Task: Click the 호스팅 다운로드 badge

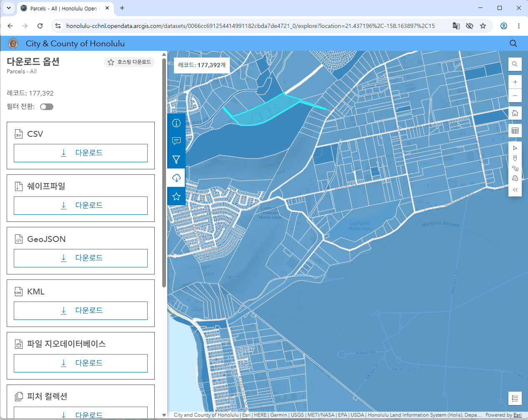Action: pyautogui.click(x=129, y=62)
